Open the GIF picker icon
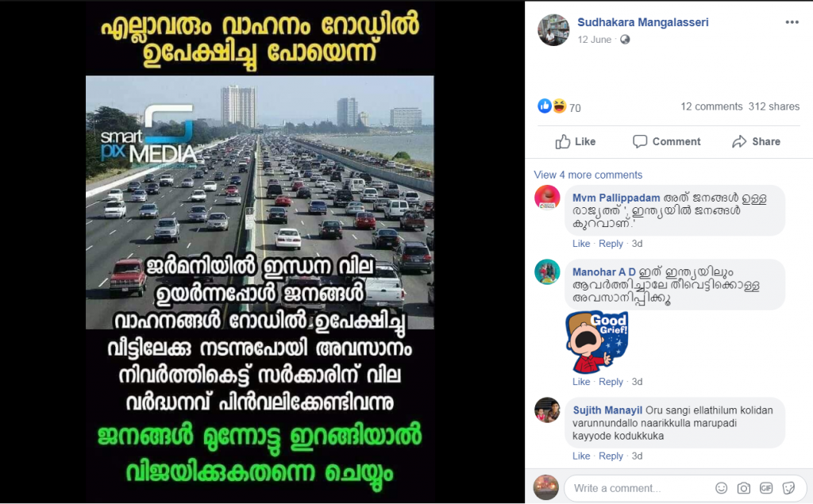Viewport: 813px width, 504px height. (766, 488)
